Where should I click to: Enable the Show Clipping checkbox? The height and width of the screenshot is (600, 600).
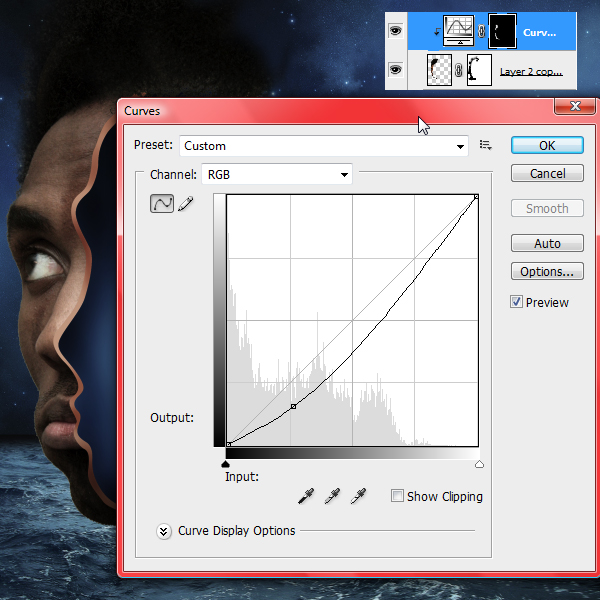point(397,496)
